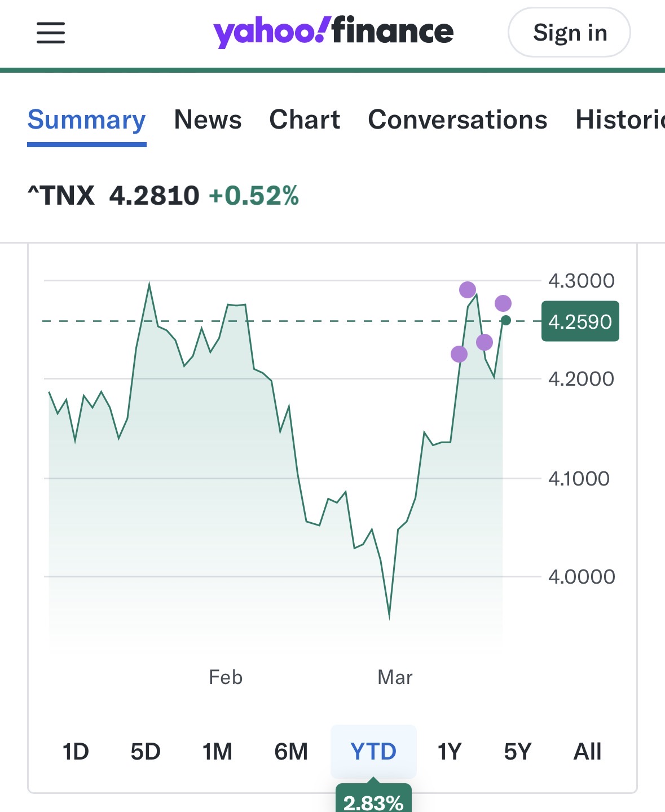The height and width of the screenshot is (812, 665).
Task: Click the lowest purple event marker
Action: tap(459, 354)
